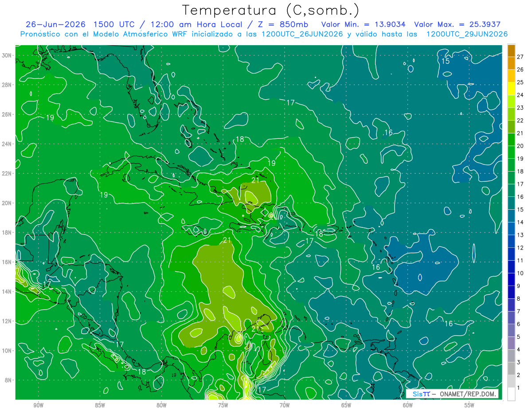Click the number 25 on the color legend
This screenshot has height=411, width=532.
click(x=520, y=82)
